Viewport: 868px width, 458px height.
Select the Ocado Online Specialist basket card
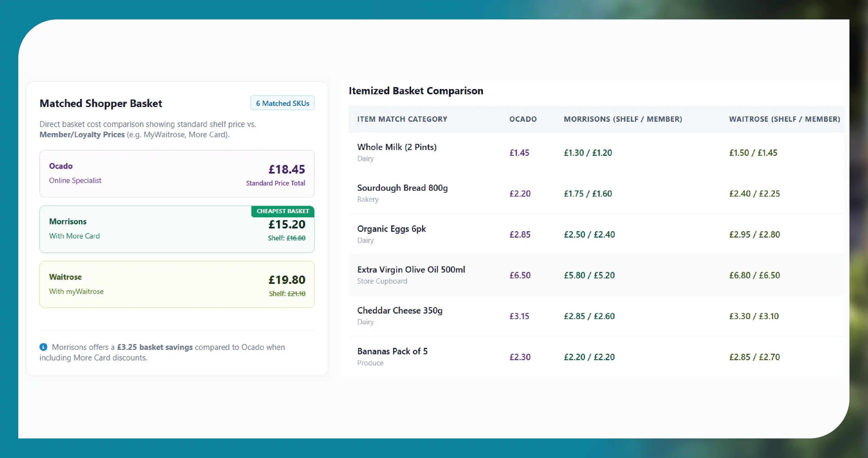(177, 174)
